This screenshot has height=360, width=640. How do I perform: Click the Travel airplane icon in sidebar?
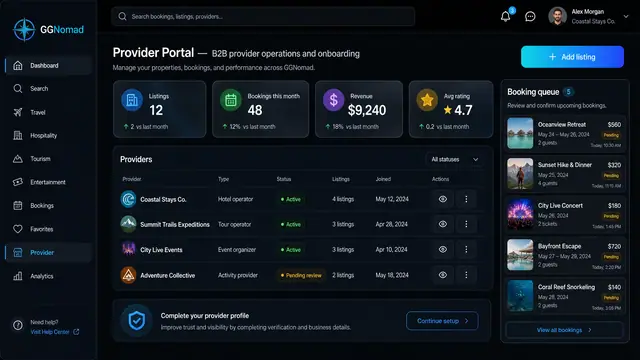pyautogui.click(x=18, y=112)
